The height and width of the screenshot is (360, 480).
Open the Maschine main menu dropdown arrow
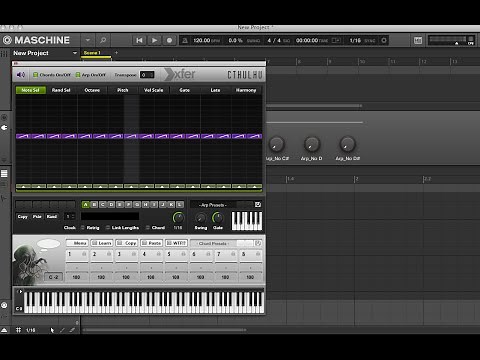click(88, 40)
